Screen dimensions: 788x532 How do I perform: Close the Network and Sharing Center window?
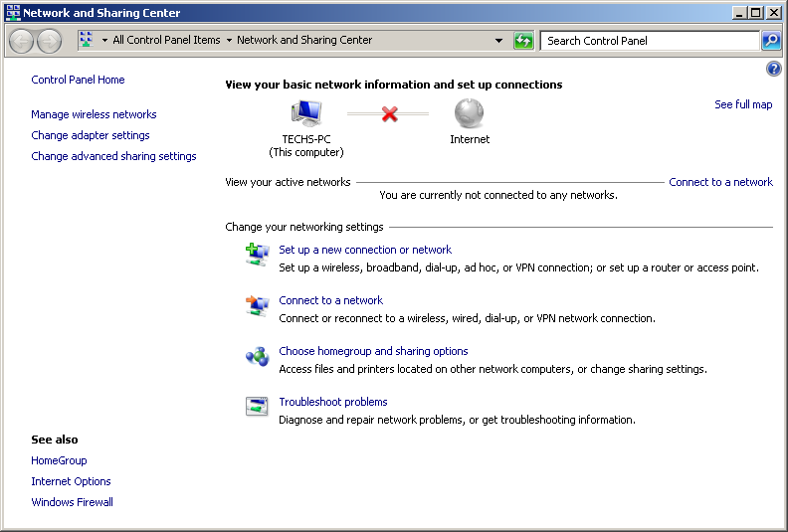click(774, 13)
